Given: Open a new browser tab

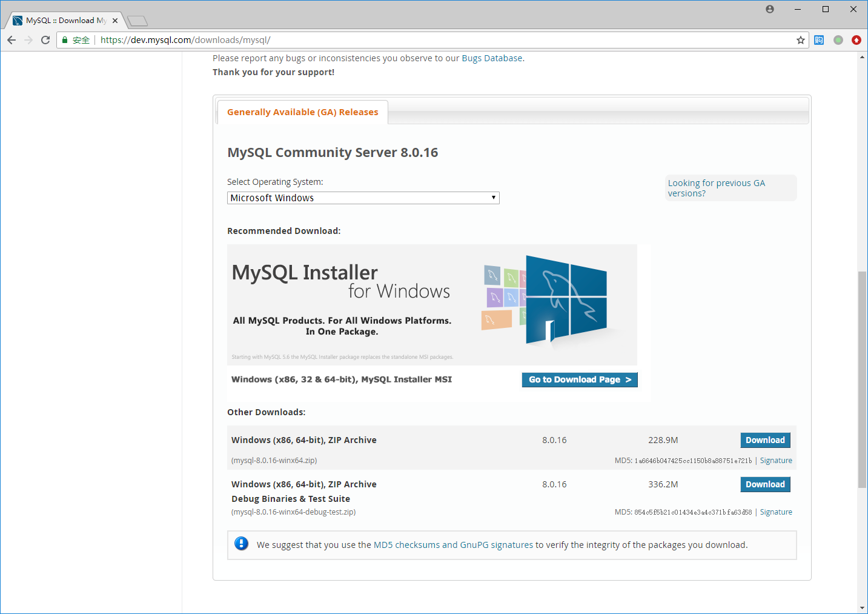Looking at the screenshot, I should pyautogui.click(x=137, y=21).
